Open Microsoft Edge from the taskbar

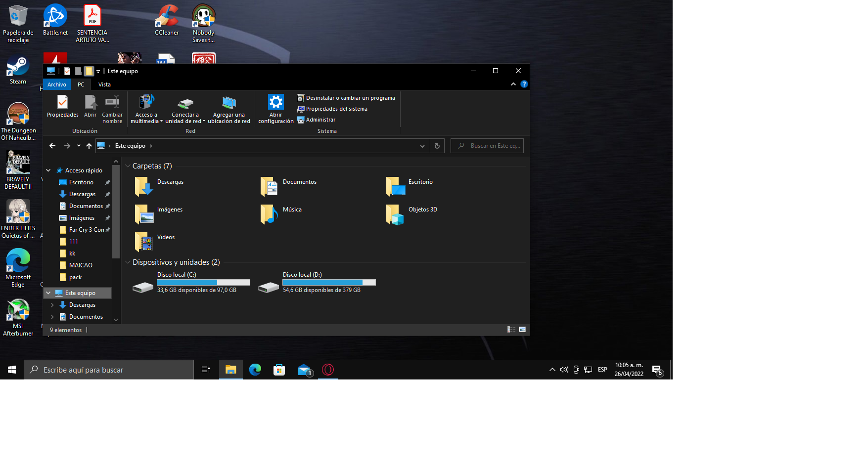tap(255, 370)
